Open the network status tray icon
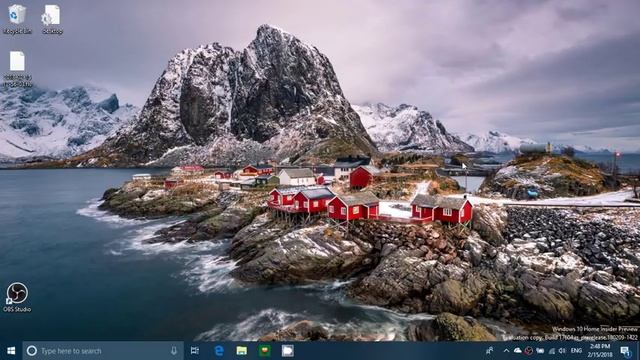The width and height of the screenshot is (640, 360). (551, 351)
